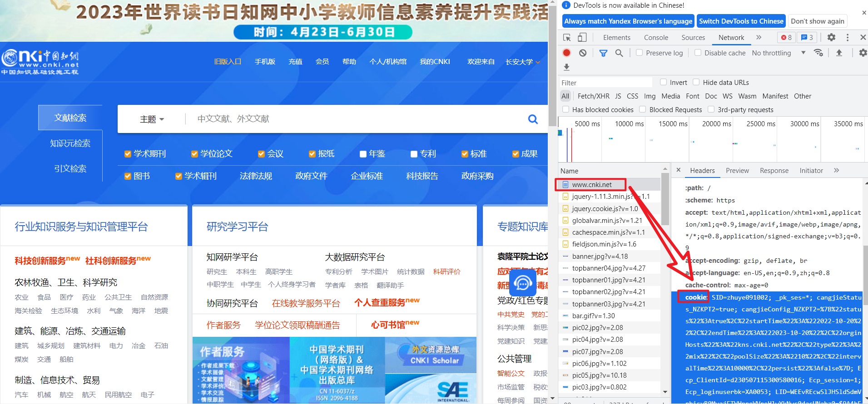Clear the network log
The image size is (868, 404).
(583, 53)
